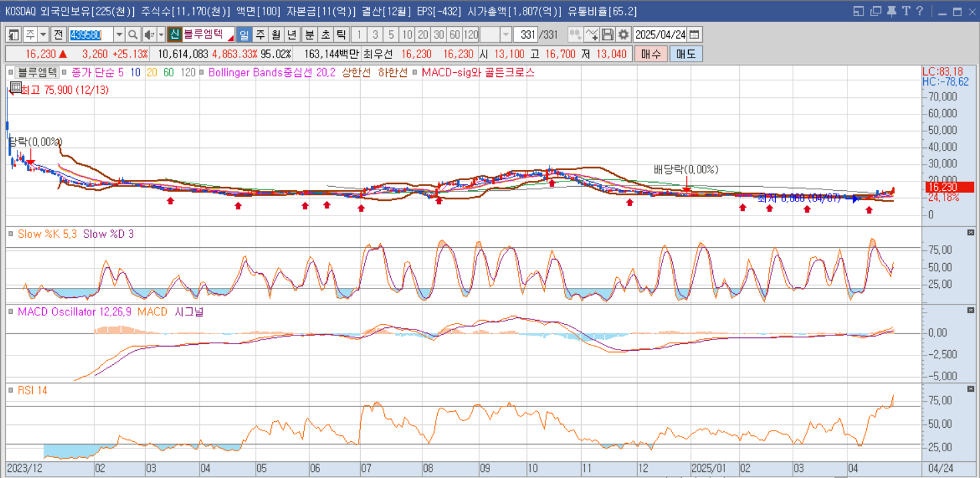Select the 년 yearly period toggle
Viewport: 980px width, 478px height.
pos(292,35)
